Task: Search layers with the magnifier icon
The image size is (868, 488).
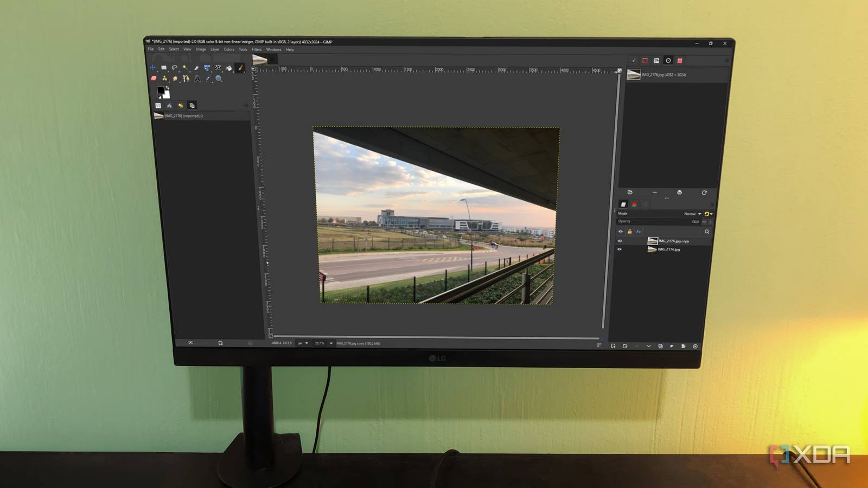Action: tap(707, 232)
